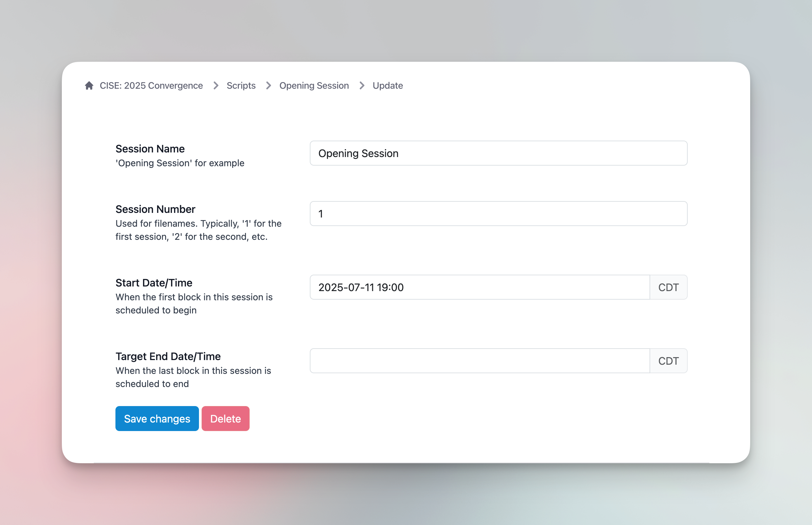Image resolution: width=812 pixels, height=525 pixels.
Task: Click the home icon in breadcrumb
Action: click(x=89, y=85)
